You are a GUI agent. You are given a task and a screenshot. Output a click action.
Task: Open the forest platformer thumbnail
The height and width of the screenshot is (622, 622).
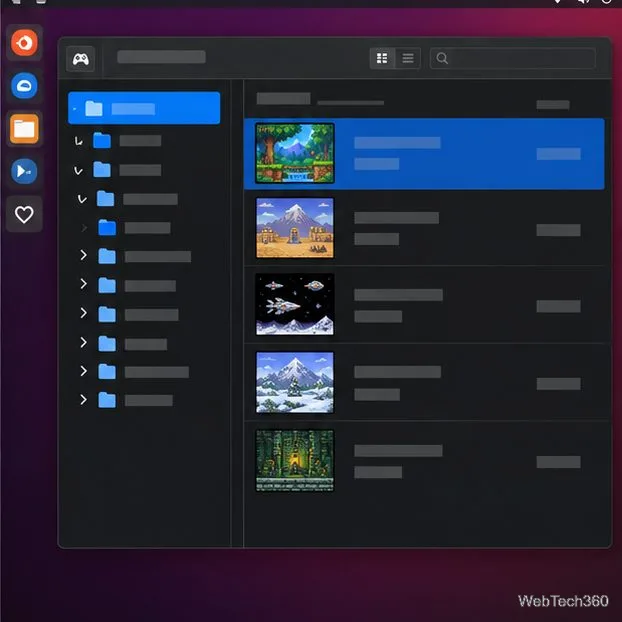click(295, 153)
